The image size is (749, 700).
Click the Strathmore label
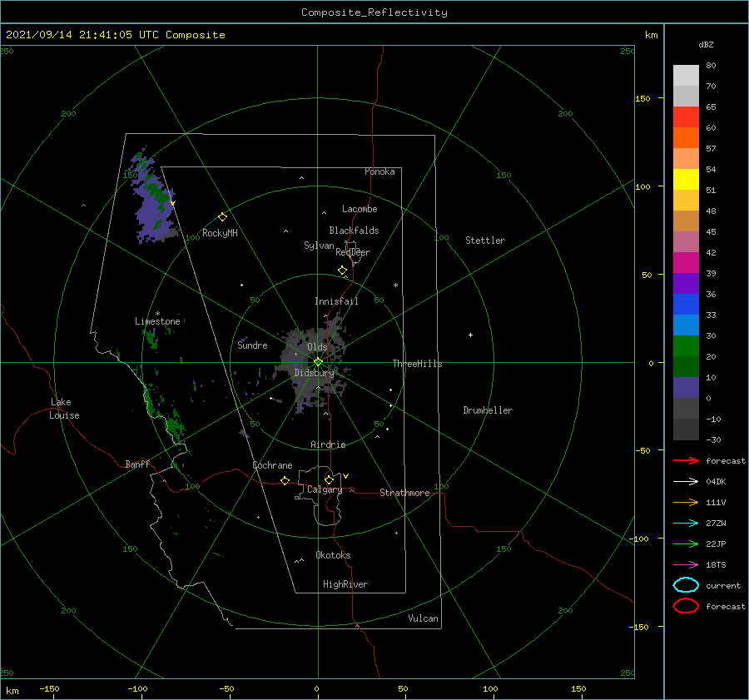[x=404, y=493]
